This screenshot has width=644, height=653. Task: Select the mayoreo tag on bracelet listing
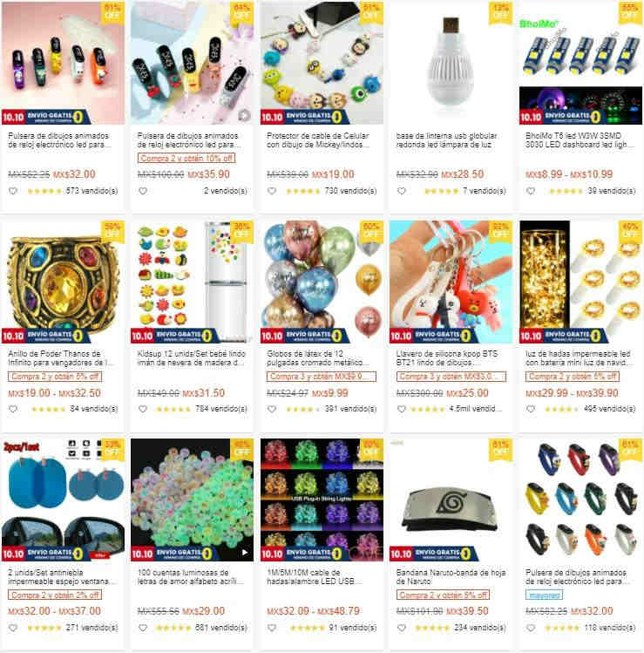coord(544,595)
